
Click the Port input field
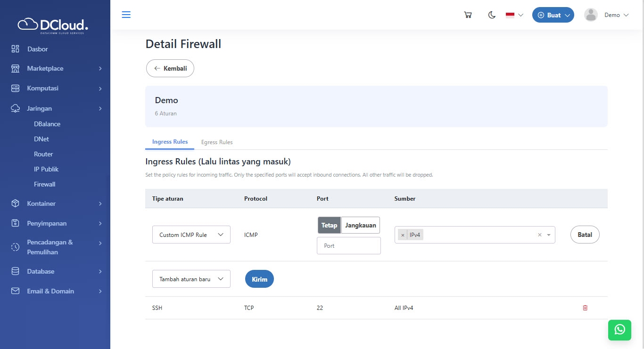pos(348,246)
